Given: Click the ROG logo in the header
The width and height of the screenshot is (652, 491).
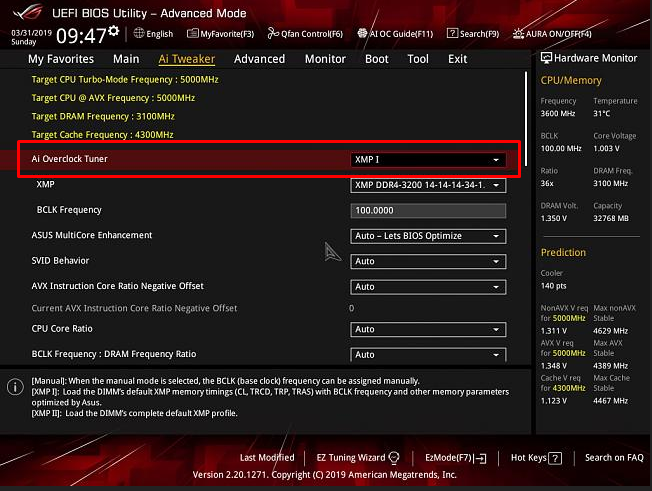Looking at the screenshot, I should [27, 12].
